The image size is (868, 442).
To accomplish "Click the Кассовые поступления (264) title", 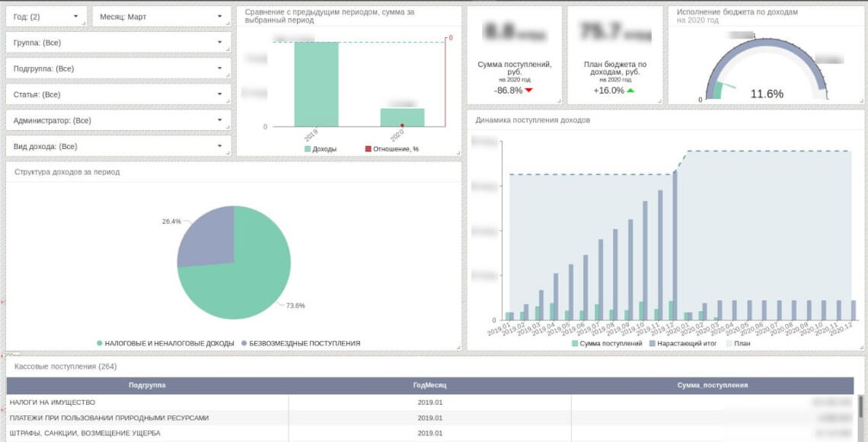I will coord(66,366).
